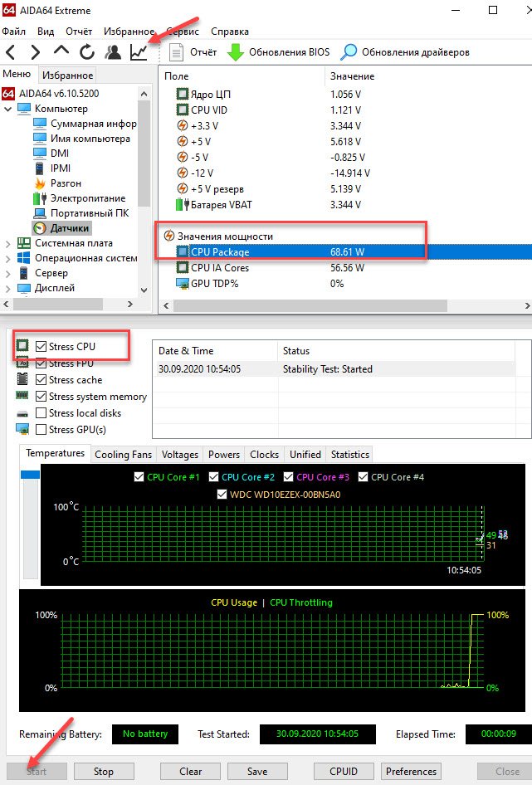Click the green Обновления BIOS download arrow

point(236,52)
